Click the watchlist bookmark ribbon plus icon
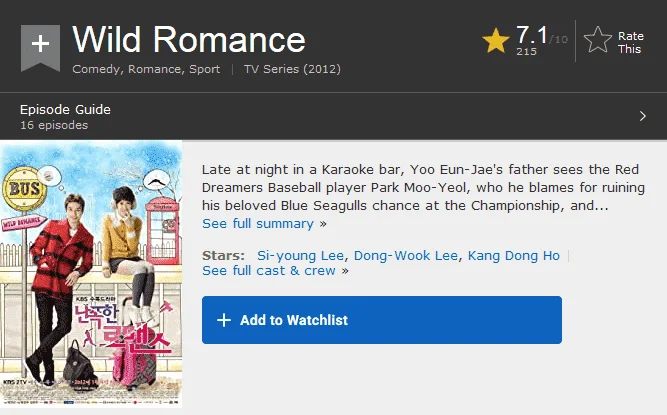The image size is (667, 415). point(40,47)
